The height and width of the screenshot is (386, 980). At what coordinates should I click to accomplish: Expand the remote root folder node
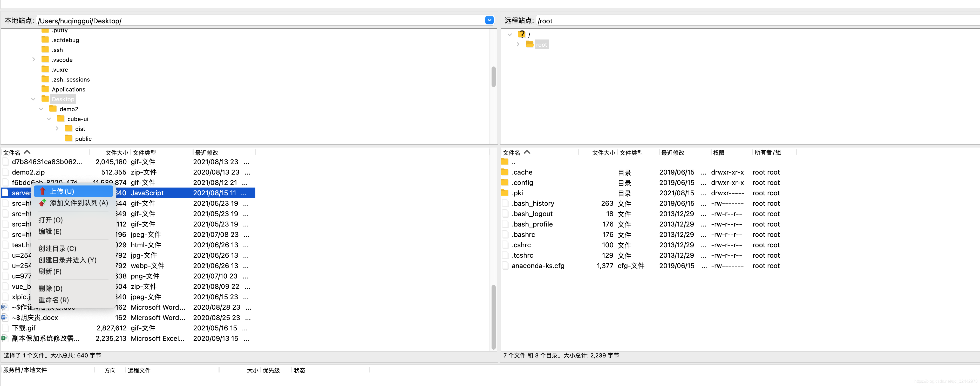click(518, 44)
